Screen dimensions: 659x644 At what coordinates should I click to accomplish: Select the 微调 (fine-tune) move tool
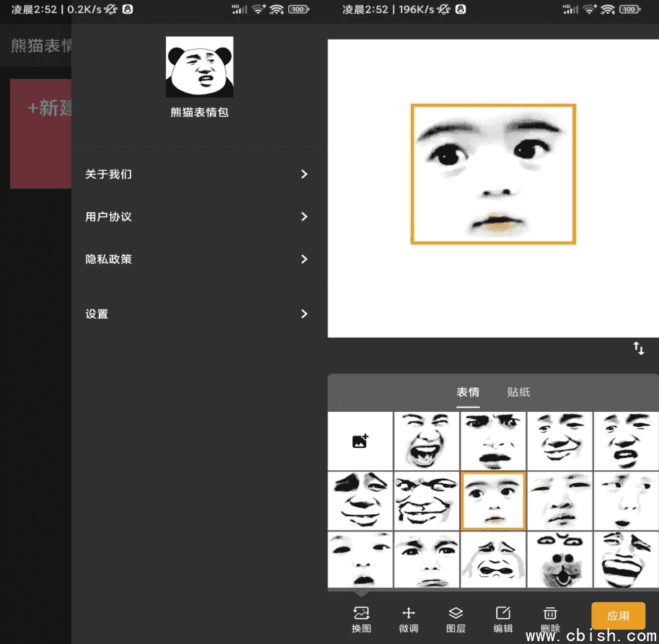[408, 618]
